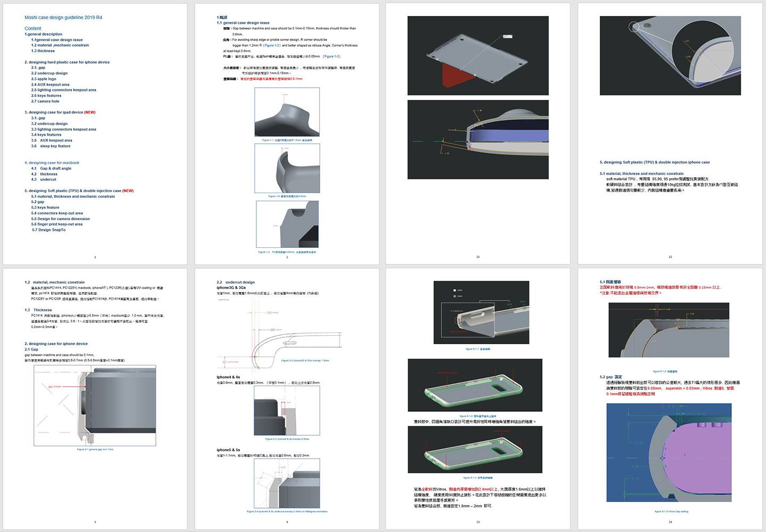
Task: Select the '2.3 apple logo' contents entry
Action: coord(44,79)
